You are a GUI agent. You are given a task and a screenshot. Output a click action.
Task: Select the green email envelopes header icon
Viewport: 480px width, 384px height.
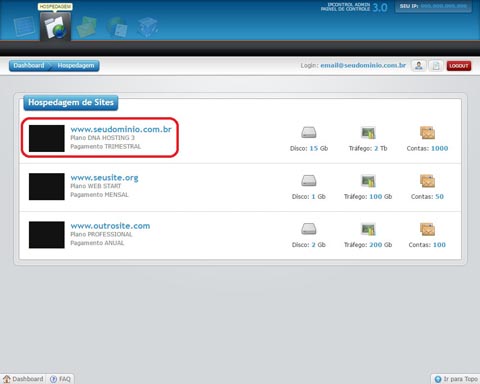point(87,27)
